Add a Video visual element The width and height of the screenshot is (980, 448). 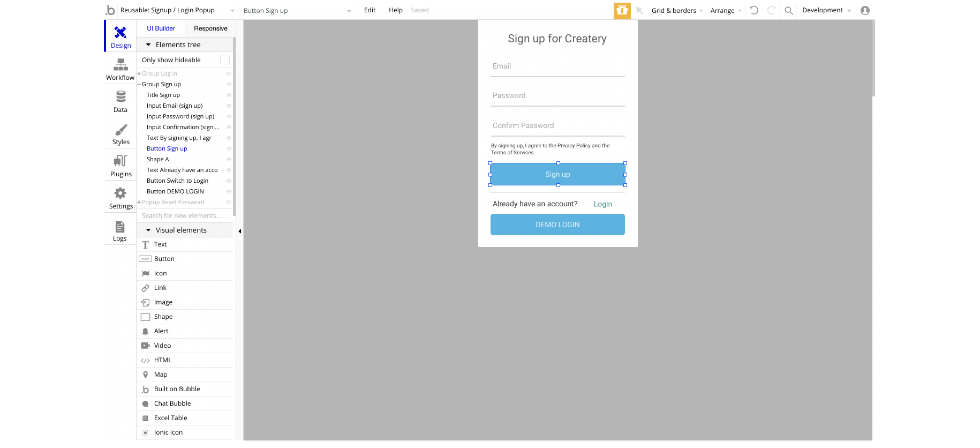point(185,346)
